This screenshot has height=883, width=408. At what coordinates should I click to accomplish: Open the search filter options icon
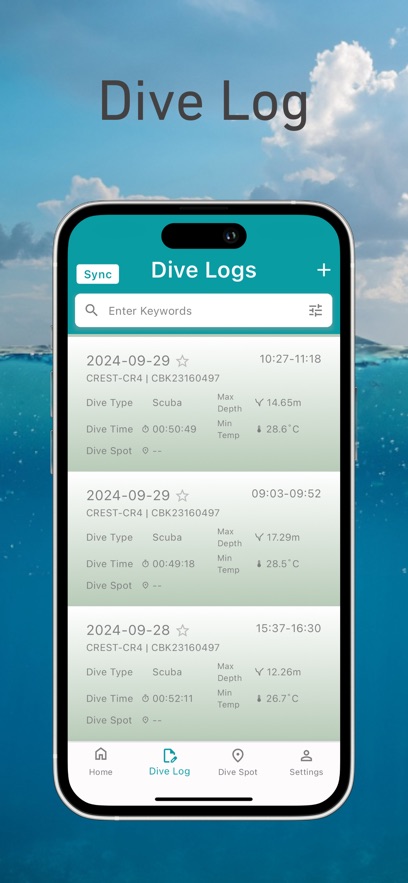316,310
